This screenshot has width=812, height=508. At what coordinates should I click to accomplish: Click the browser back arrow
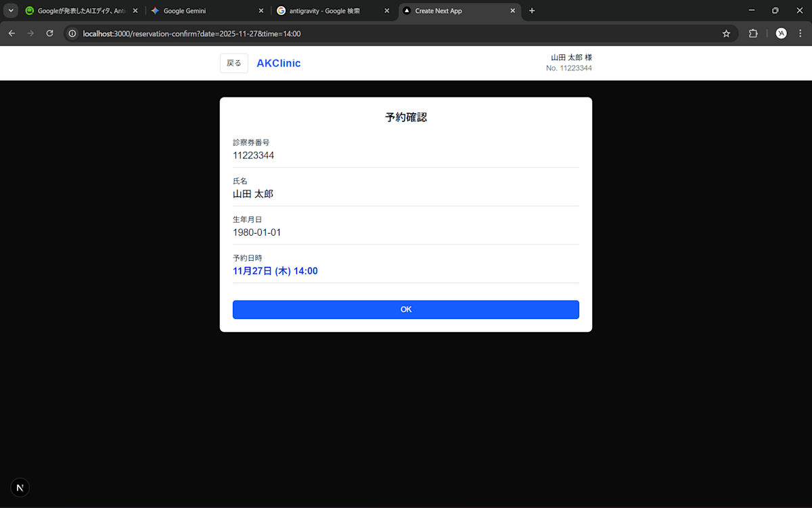(x=12, y=33)
